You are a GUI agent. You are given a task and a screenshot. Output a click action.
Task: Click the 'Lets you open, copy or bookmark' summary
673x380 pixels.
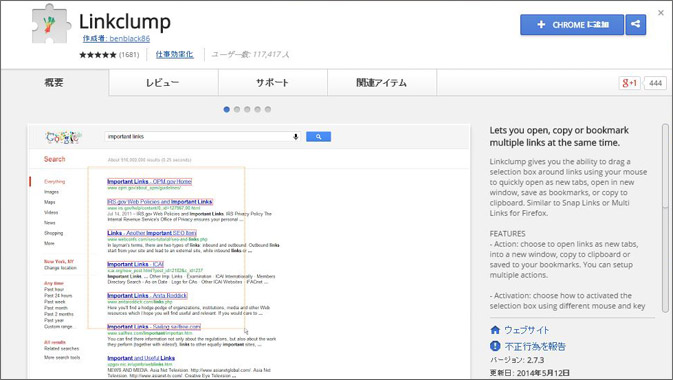point(559,136)
